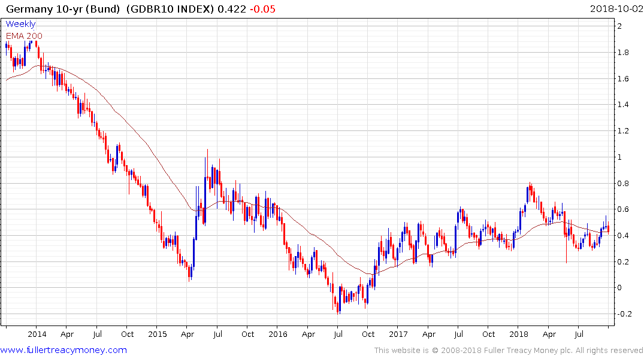Click the y-axis value 1
Image resolution: width=644 pixels, height=359 pixels.
pos(620,157)
